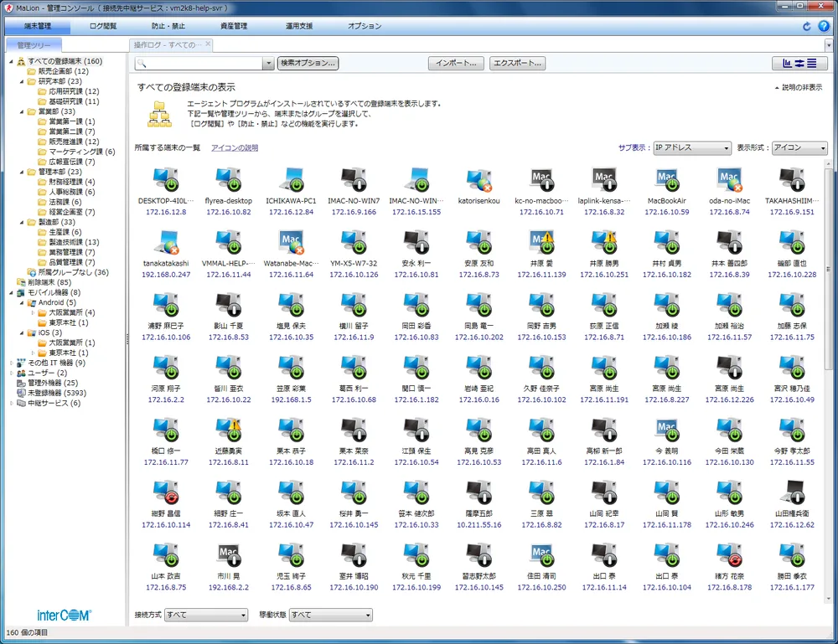Collapse the Android (5) tree node
838x644 pixels.
point(22,303)
